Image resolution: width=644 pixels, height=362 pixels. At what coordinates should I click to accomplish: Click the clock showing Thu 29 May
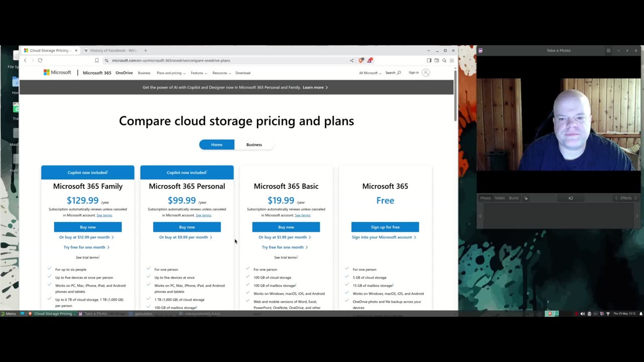624,314
